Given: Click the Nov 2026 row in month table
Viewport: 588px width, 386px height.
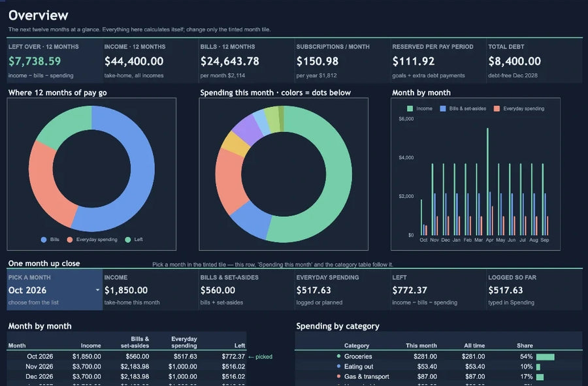Looking at the screenshot, I should 127,366.
